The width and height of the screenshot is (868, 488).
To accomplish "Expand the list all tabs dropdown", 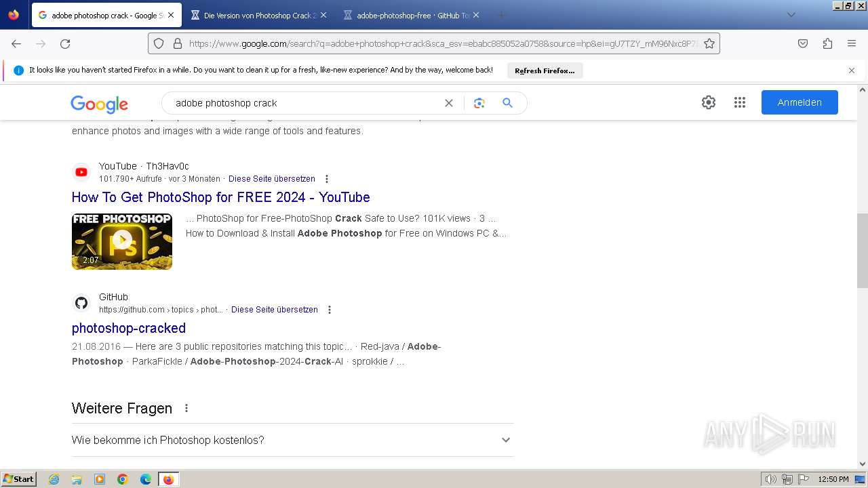I will 791,15.
